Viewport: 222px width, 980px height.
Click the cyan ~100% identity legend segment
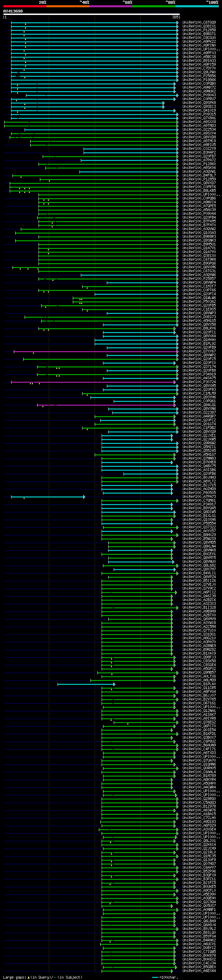[197, 6]
